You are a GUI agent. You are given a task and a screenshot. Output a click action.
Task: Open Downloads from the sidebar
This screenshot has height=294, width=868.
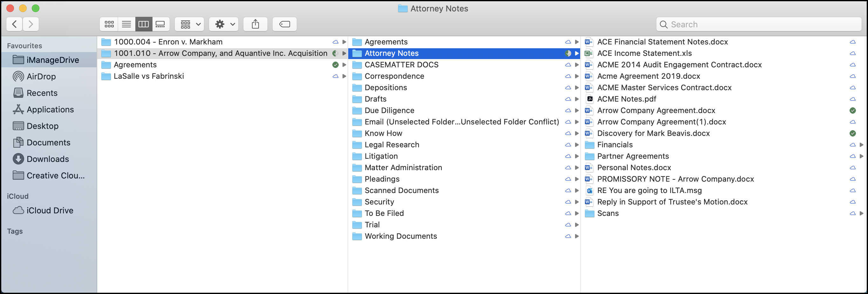[x=48, y=159]
